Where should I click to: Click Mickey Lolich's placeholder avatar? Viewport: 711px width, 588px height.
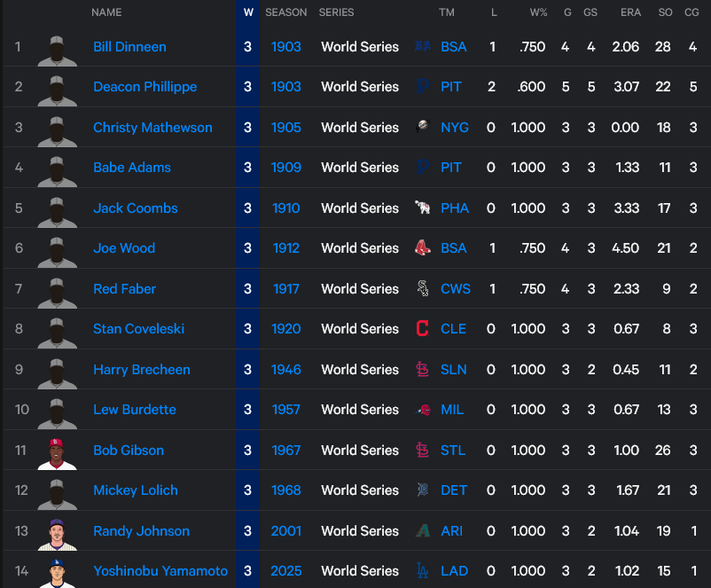point(57,494)
